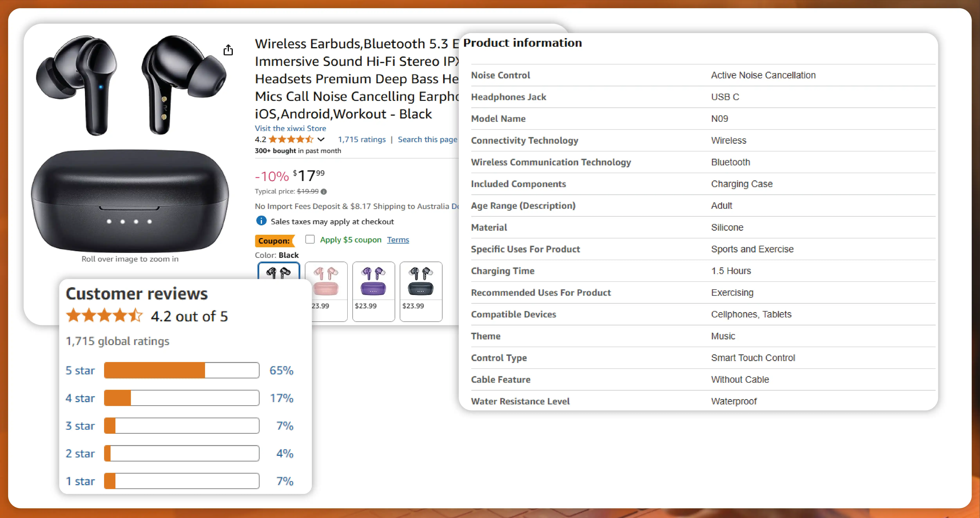Click the 'Charging Case' value
Image resolution: width=980 pixels, height=518 pixels.
point(742,184)
